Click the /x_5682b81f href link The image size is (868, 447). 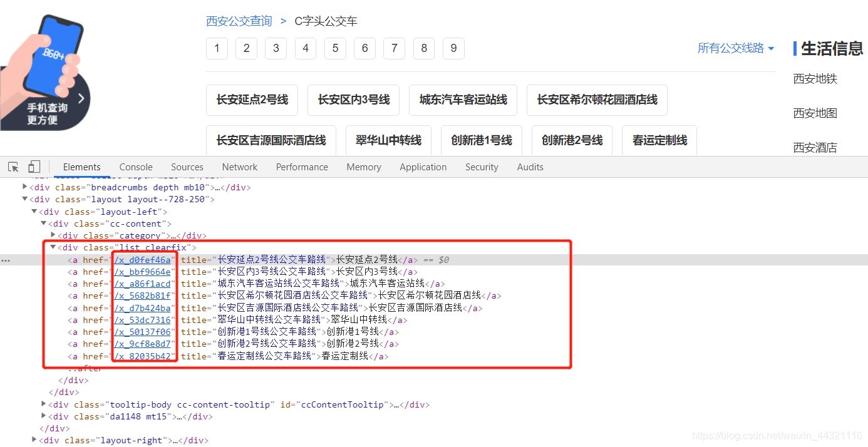pos(143,295)
